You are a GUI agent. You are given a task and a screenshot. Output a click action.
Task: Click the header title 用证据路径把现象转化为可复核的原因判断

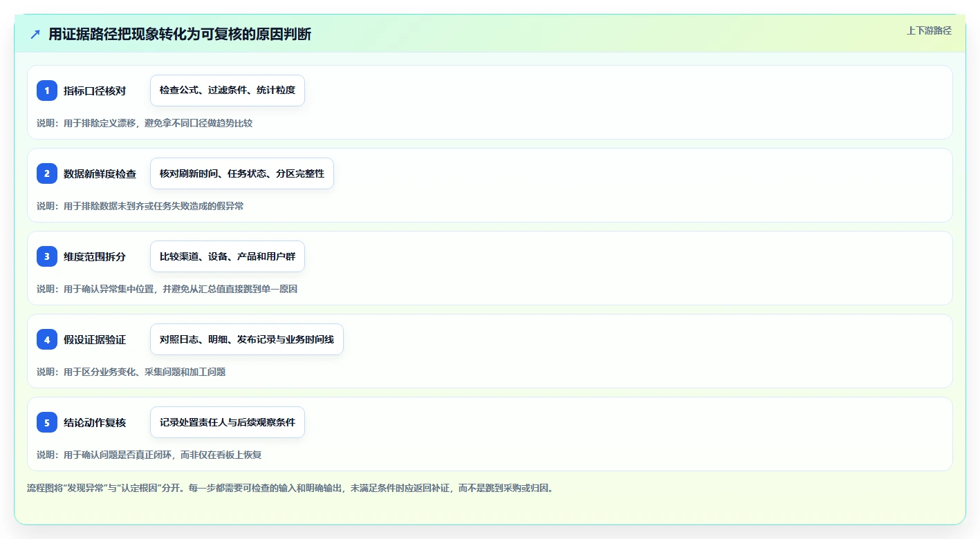point(180,35)
